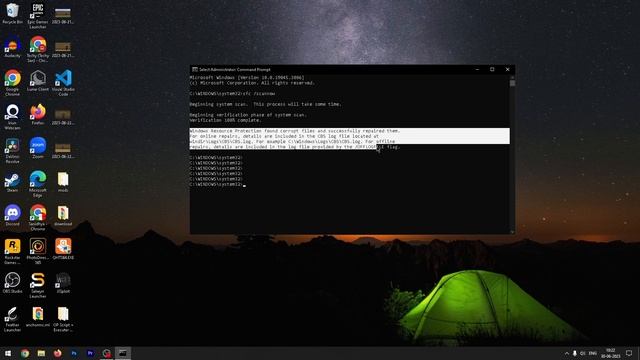Image resolution: width=640 pixels, height=360 pixels.
Task: Click 'Verification 100% complete.' text
Action: pos(226,120)
